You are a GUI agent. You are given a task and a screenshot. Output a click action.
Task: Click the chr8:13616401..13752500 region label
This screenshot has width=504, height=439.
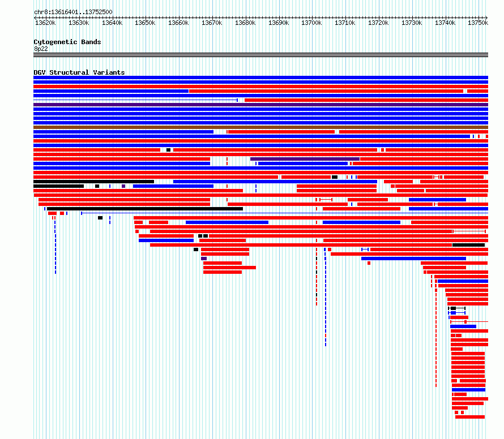pyautogui.click(x=73, y=12)
